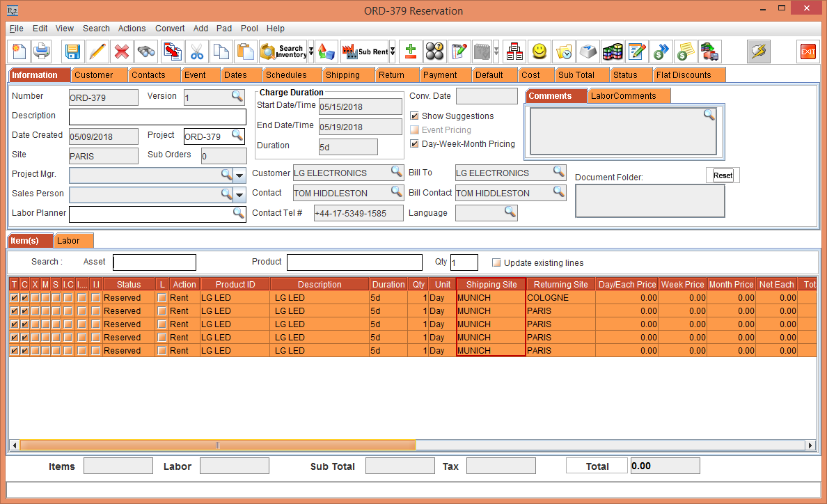The height and width of the screenshot is (504, 827).
Task: Open the Sub Rent dropdown arrow
Action: pyautogui.click(x=393, y=52)
